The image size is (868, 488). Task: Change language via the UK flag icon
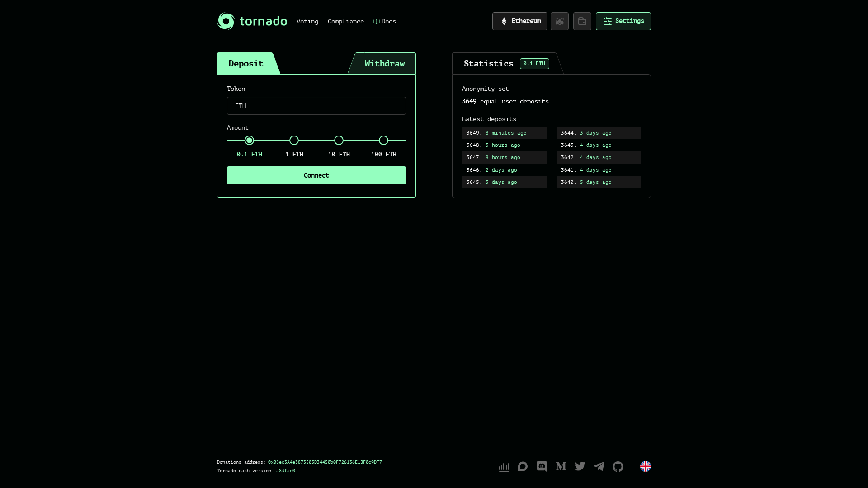point(646,466)
